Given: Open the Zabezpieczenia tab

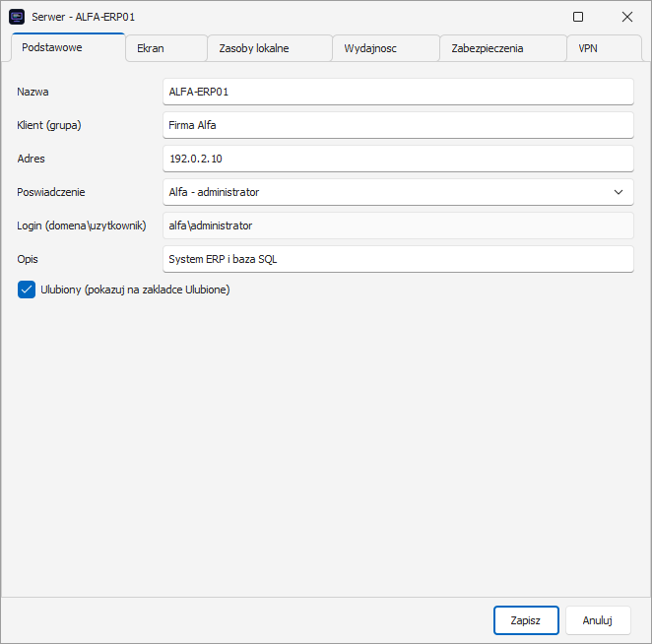Looking at the screenshot, I should [503, 48].
